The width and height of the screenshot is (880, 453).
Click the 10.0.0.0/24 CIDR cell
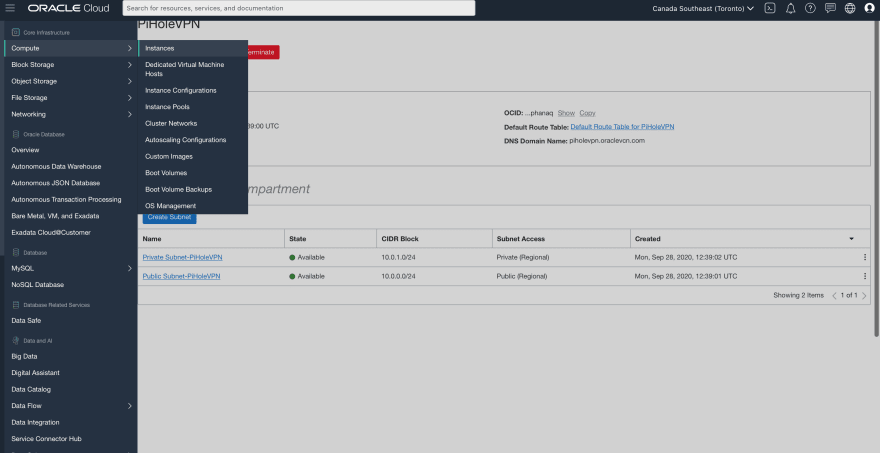click(398, 276)
